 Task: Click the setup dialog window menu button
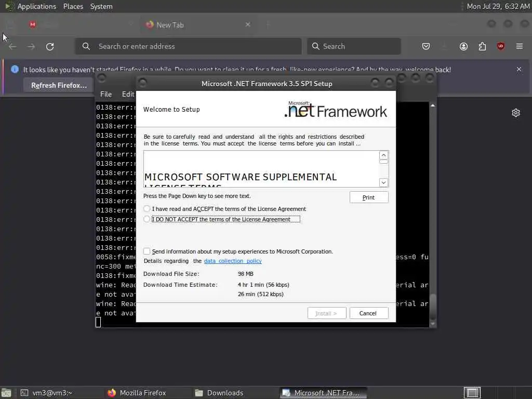[x=143, y=83]
